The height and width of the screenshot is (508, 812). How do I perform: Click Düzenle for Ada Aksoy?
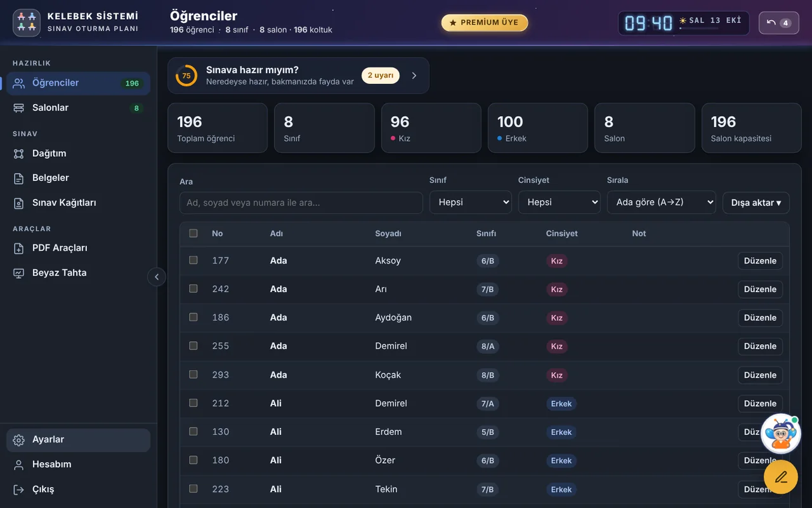click(x=760, y=261)
